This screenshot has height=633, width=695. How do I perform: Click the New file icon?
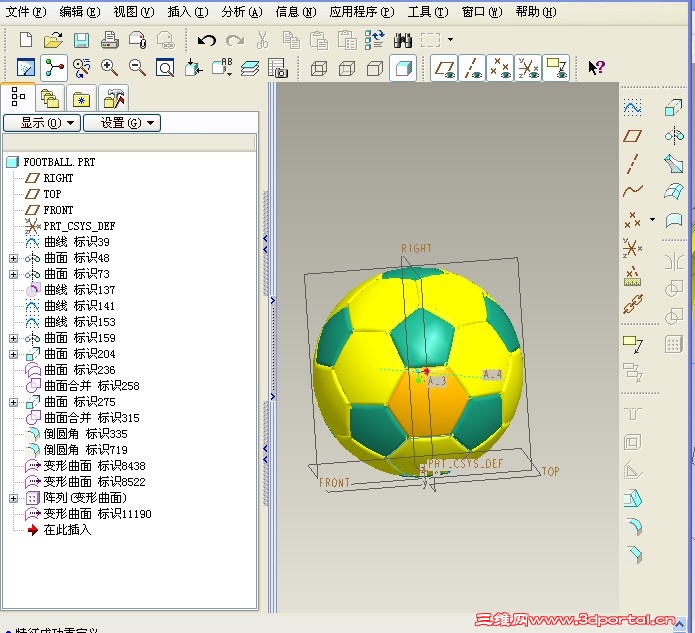pyautogui.click(x=26, y=40)
